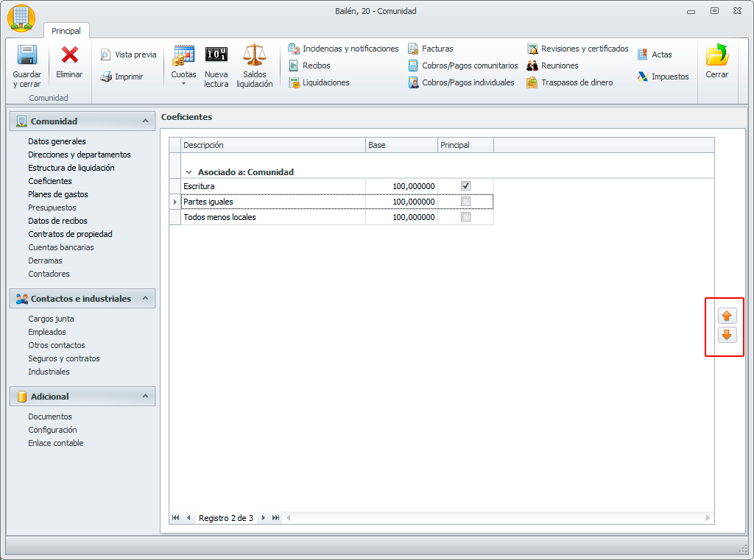This screenshot has height=560, width=754.
Task: Go to Cuentas bancarias section
Action: pyautogui.click(x=60, y=247)
